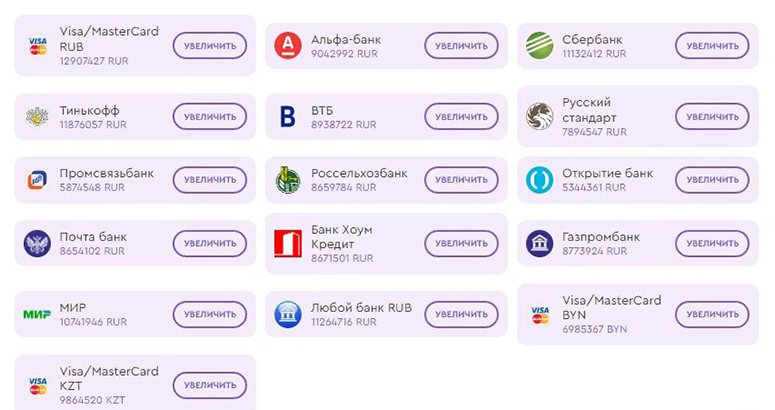Viewport: 775px width, 410px height.
Task: Select the 'Газпромбанк' label text
Action: coord(601,237)
